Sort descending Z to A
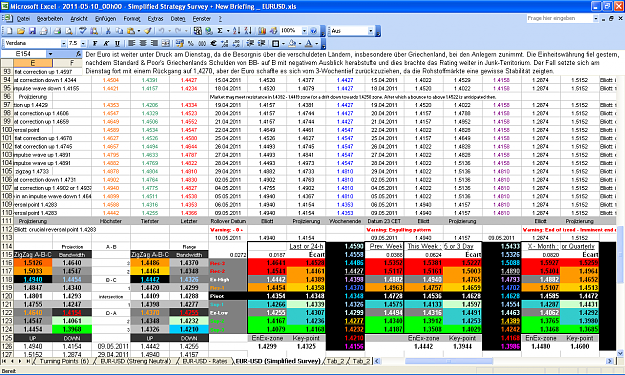 click(x=248, y=31)
